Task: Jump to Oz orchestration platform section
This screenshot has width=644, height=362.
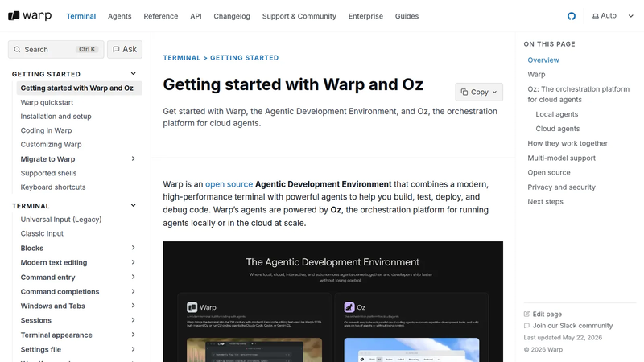Action: click(578, 94)
